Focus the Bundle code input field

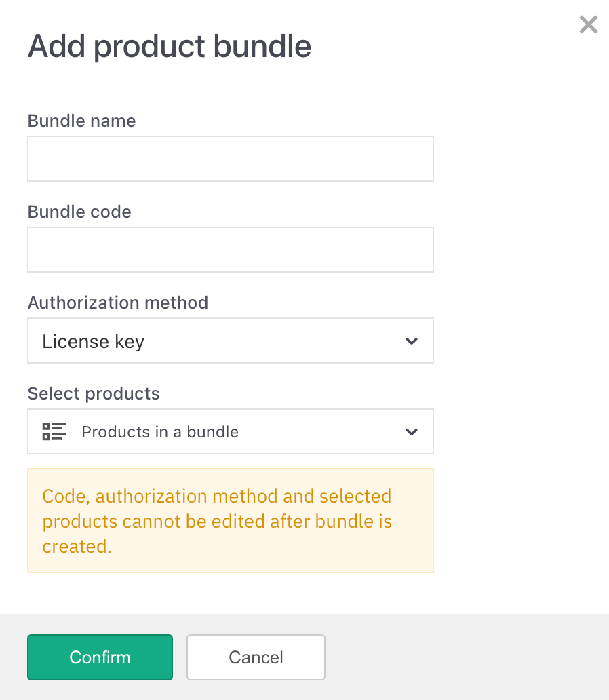[x=230, y=250]
